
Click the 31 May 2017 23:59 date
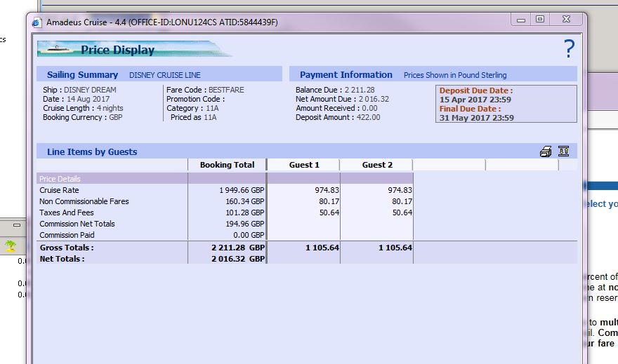point(477,118)
